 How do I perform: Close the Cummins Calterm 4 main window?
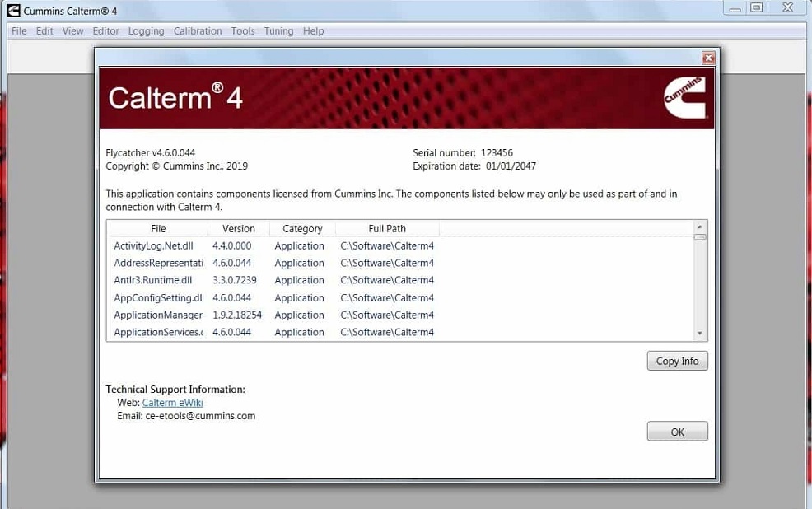click(787, 7)
